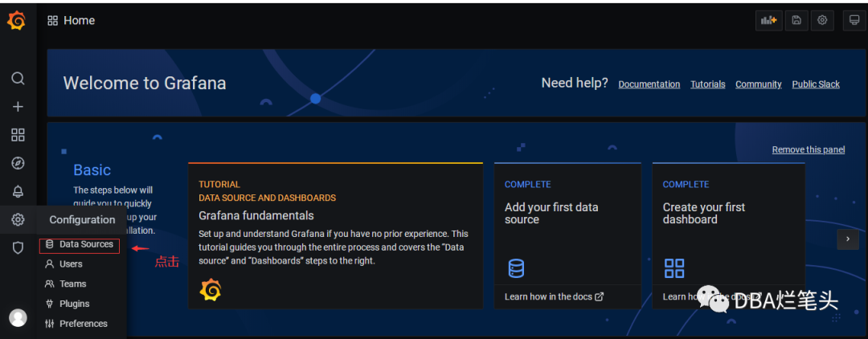This screenshot has height=339, width=868.
Task: Open the Community link
Action: [x=759, y=84]
